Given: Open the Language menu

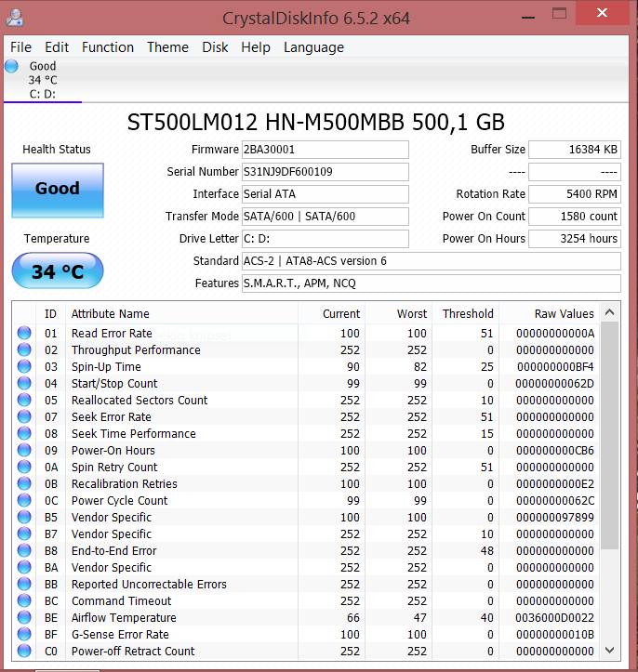Looking at the screenshot, I should pos(313,47).
